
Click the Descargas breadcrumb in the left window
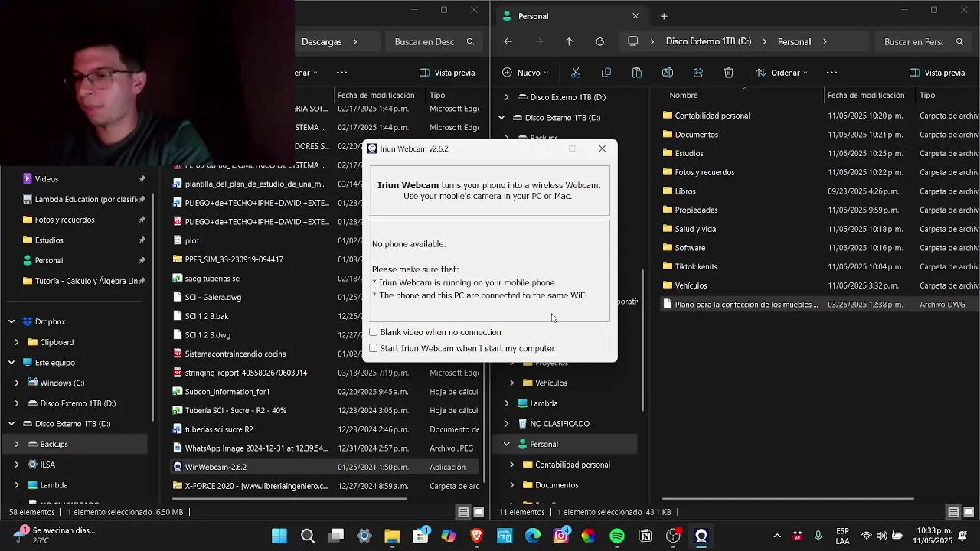(x=322, y=42)
